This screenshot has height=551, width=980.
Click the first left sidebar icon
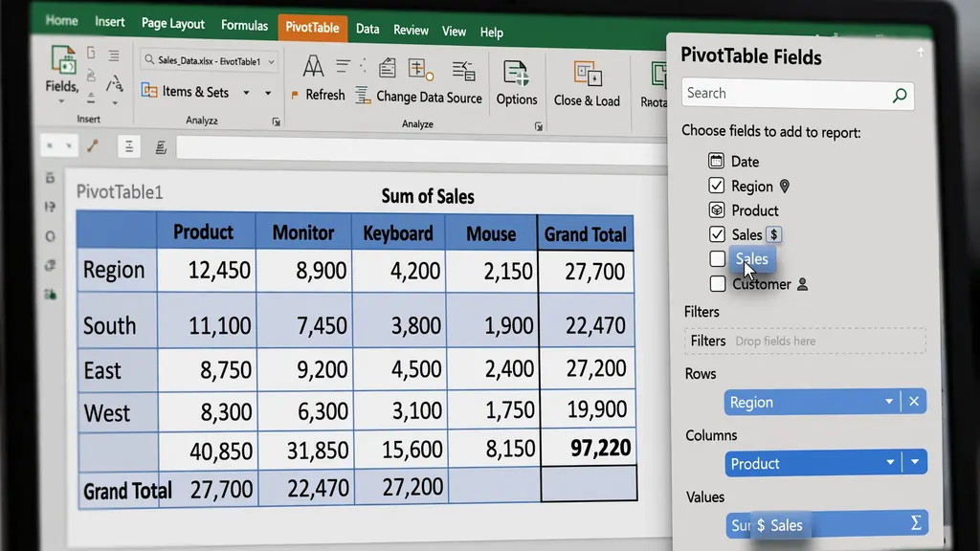(x=50, y=178)
